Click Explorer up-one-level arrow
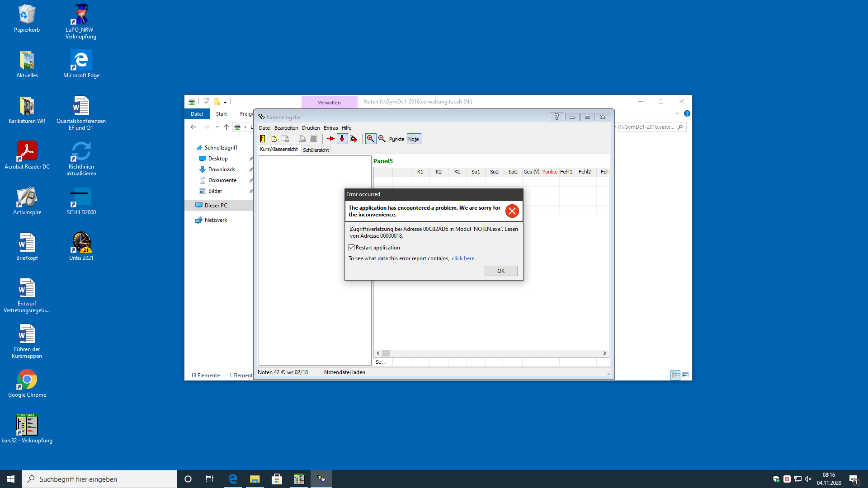 (x=226, y=127)
